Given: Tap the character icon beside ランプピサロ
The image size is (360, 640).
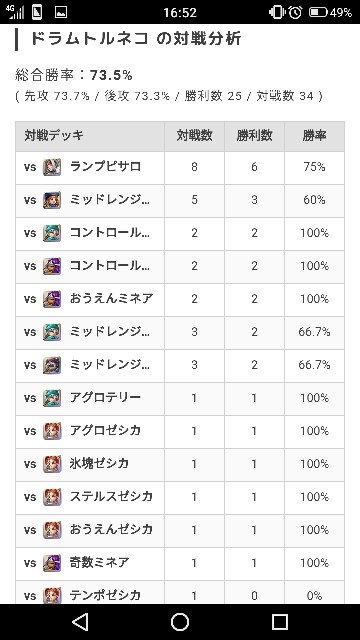Looking at the screenshot, I should 52,167.
